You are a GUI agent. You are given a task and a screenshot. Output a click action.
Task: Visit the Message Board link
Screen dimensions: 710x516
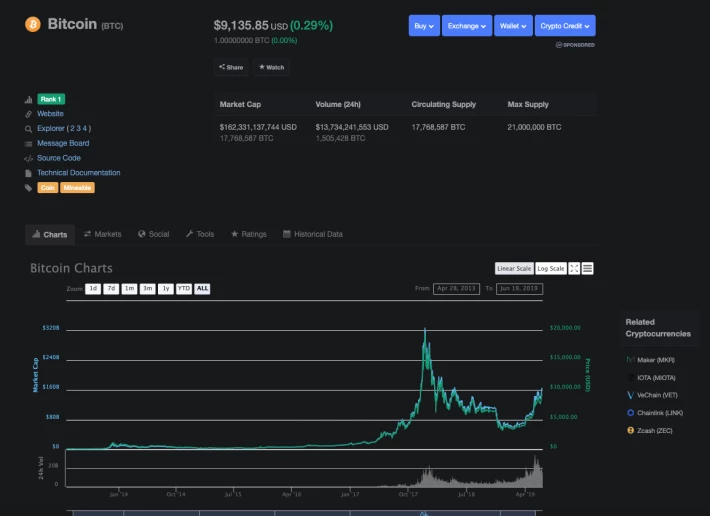[x=63, y=143]
